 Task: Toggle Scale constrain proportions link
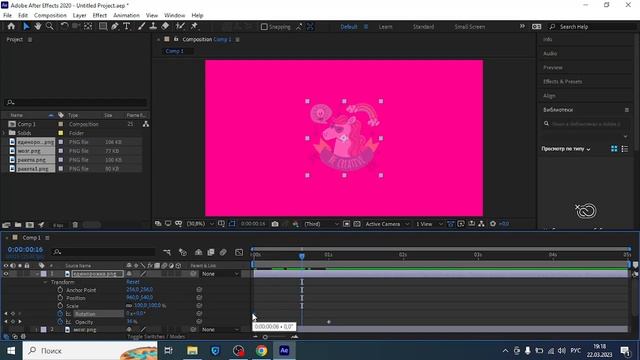129,306
